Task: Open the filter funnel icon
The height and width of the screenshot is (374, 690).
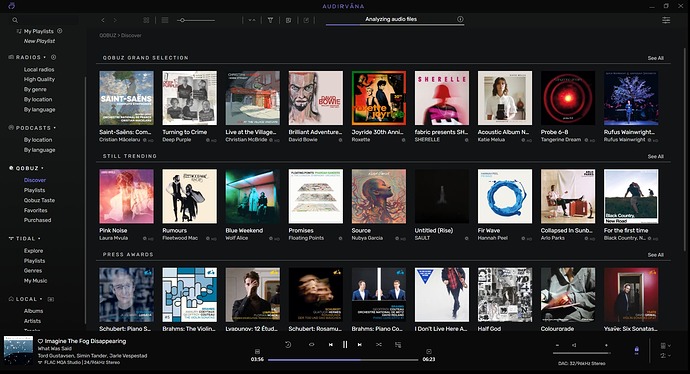Action: click(270, 20)
